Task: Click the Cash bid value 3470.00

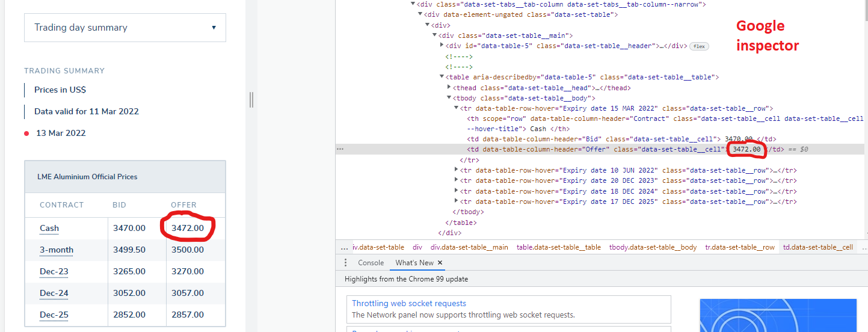Action: (x=129, y=229)
